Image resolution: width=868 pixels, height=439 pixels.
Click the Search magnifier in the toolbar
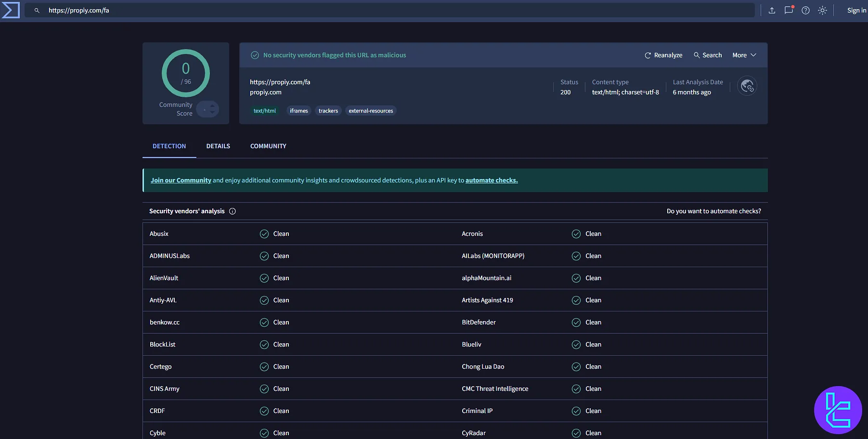[697, 55]
